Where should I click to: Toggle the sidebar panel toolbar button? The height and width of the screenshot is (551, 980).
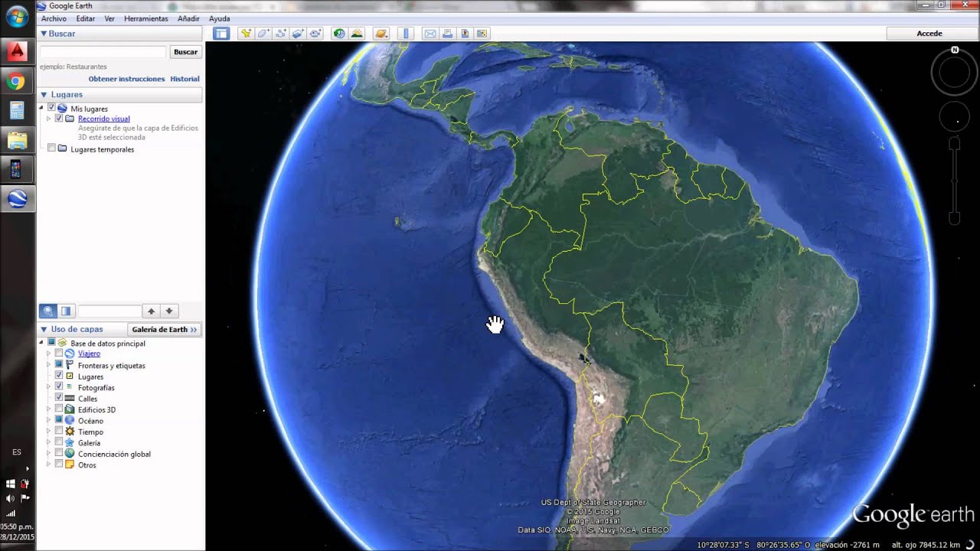[x=221, y=34]
